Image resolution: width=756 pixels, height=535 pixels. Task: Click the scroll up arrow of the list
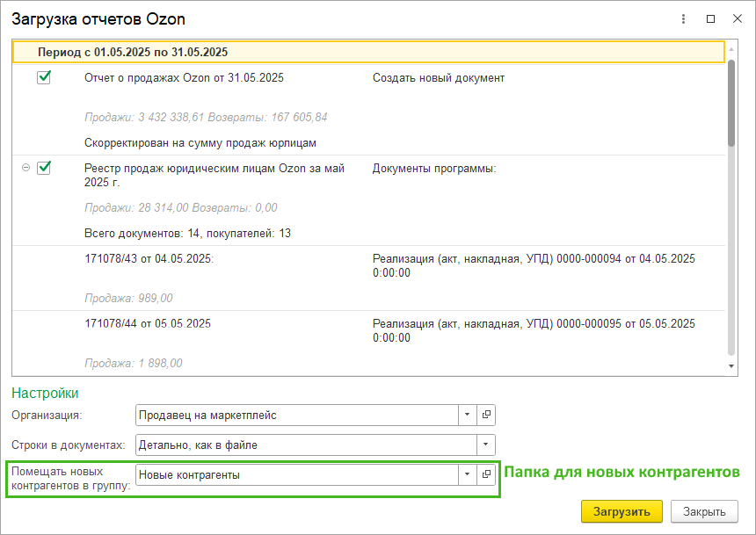(731, 49)
